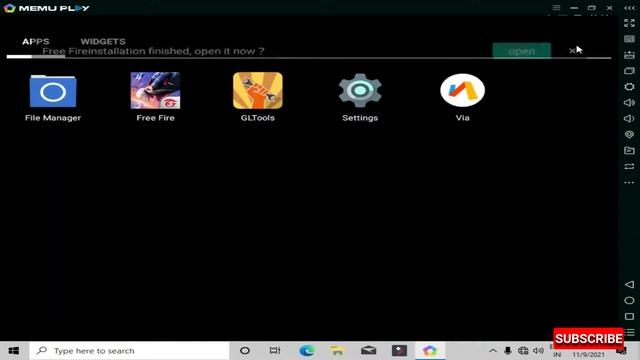Screen dimensions: 640x360
Task: Open the File Manager app
Action: 53,97
